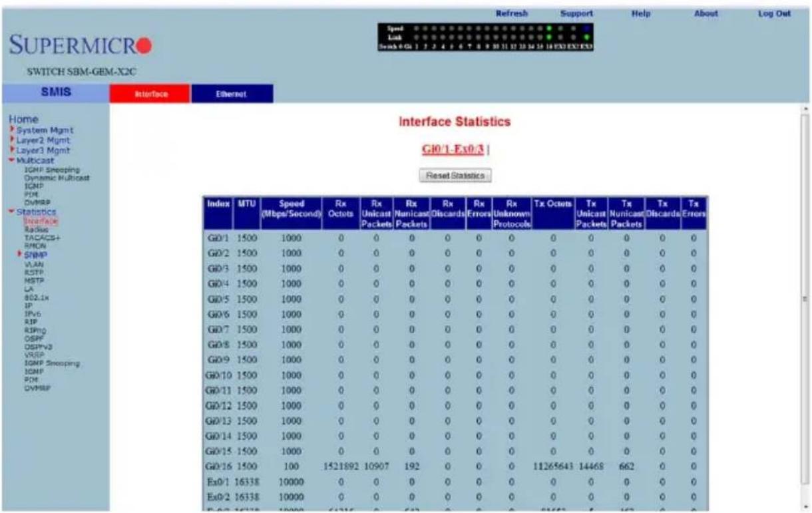This screenshot has height=513, width=812.
Task: Open TACACS+ statistics
Action: (41, 238)
